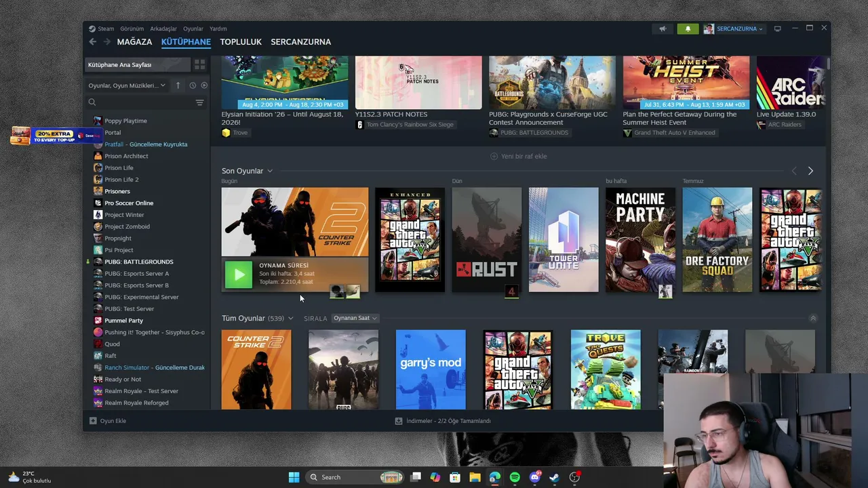The height and width of the screenshot is (488, 868).
Task: Click the Oyun Ekle button
Action: (108, 421)
